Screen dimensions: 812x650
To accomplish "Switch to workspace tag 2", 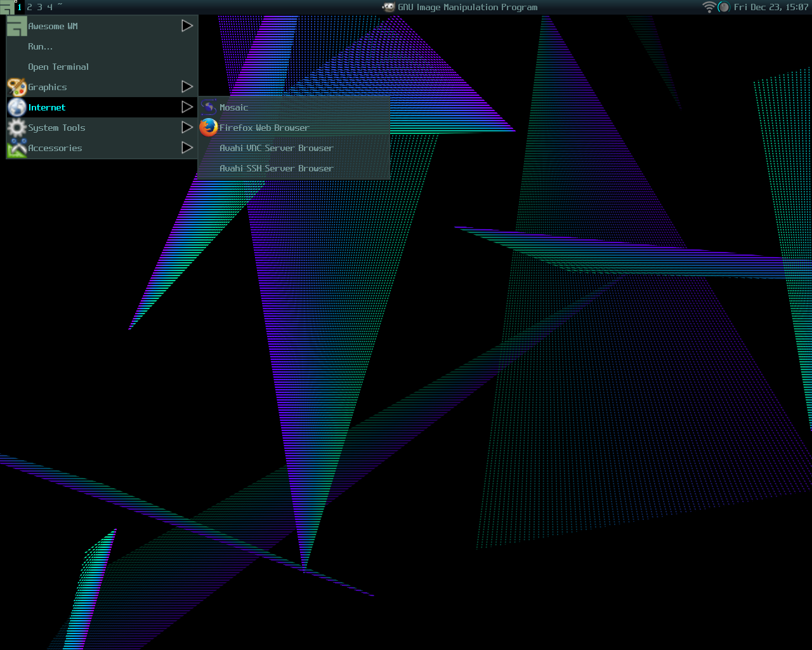I will pyautogui.click(x=29, y=7).
